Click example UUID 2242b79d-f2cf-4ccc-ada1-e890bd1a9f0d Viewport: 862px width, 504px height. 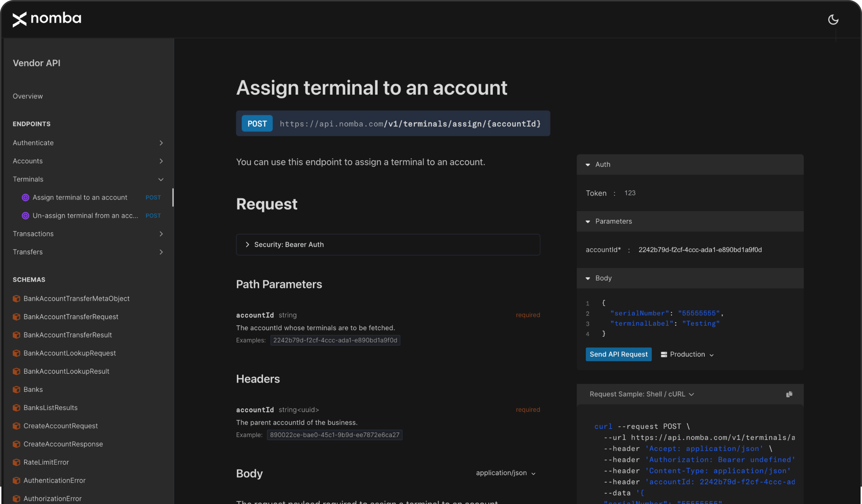[x=335, y=340]
